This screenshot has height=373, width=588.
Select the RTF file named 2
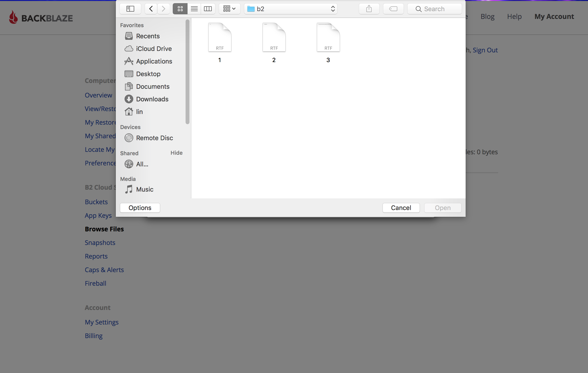pos(274,43)
